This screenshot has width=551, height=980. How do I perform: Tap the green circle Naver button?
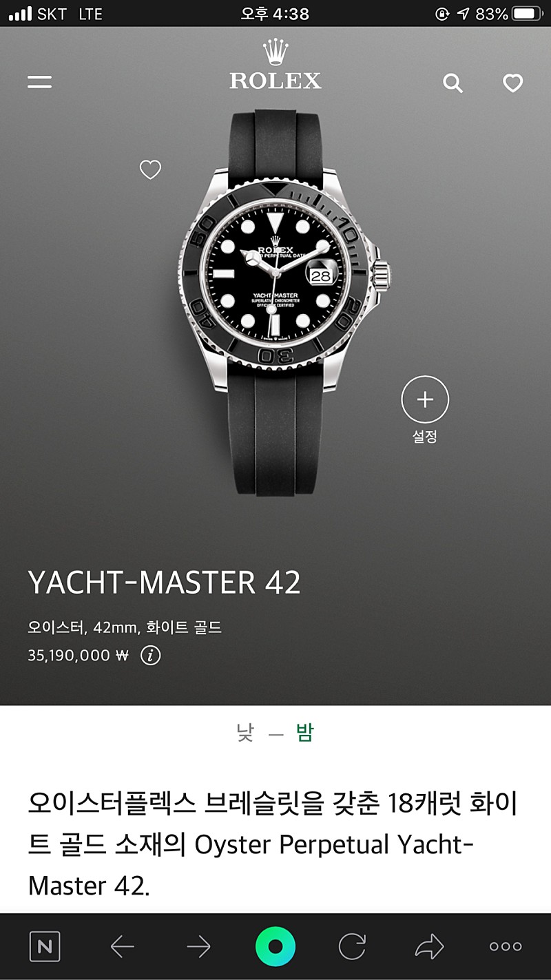click(x=275, y=947)
